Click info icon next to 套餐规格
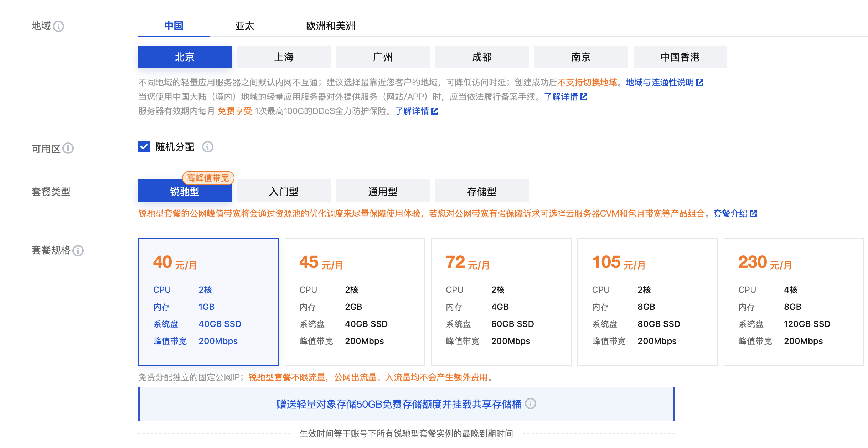 pyautogui.click(x=78, y=251)
